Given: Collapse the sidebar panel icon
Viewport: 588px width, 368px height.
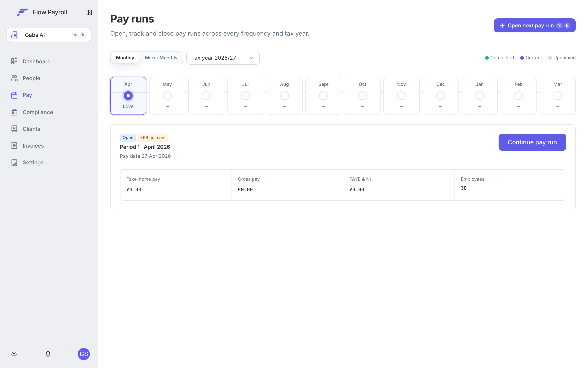Looking at the screenshot, I should [x=89, y=12].
